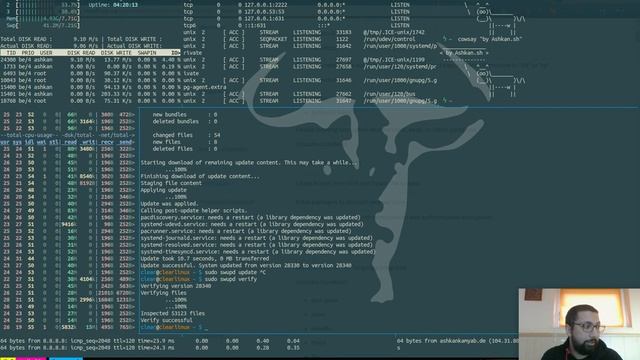Screen dimensions: 640x360
Task: Click the "Update was applied." line
Action: pos(169,204)
